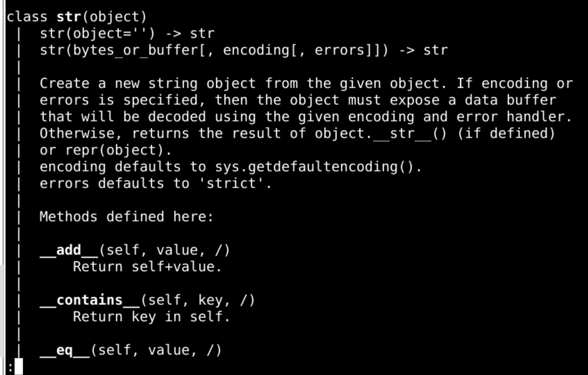Viewport: 588px width, 375px height.
Task: Click the bold __add__ method name
Action: pyautogui.click(x=69, y=250)
